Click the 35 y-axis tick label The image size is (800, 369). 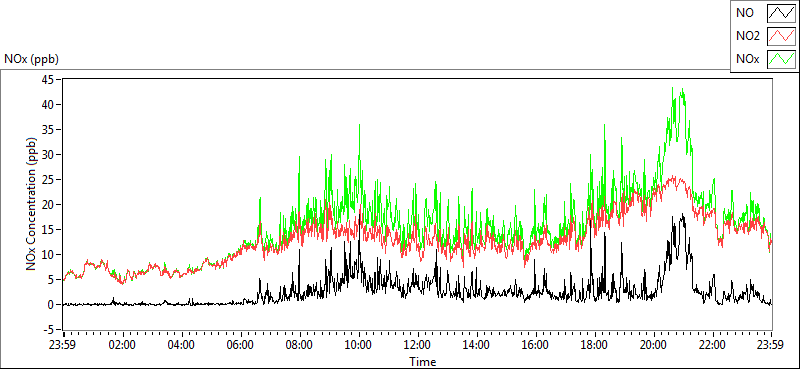49,129
